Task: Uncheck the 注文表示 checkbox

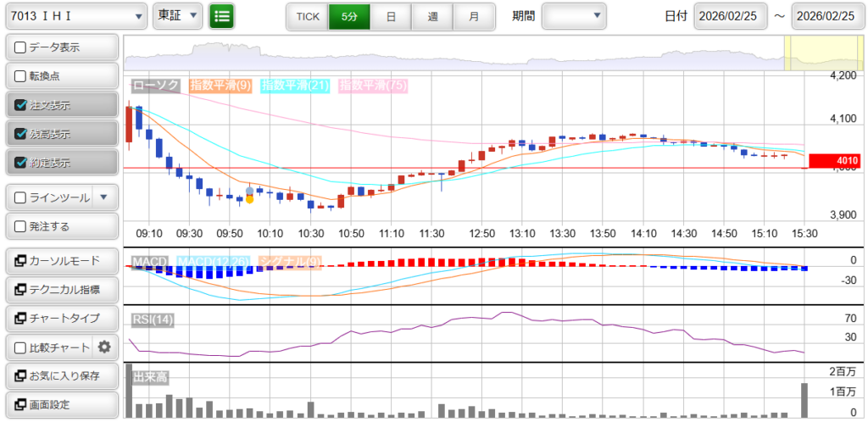Action: (x=21, y=106)
